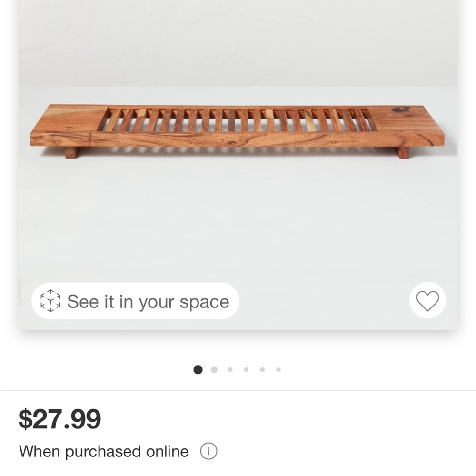Tap the blank gray area above the tray

(238, 49)
